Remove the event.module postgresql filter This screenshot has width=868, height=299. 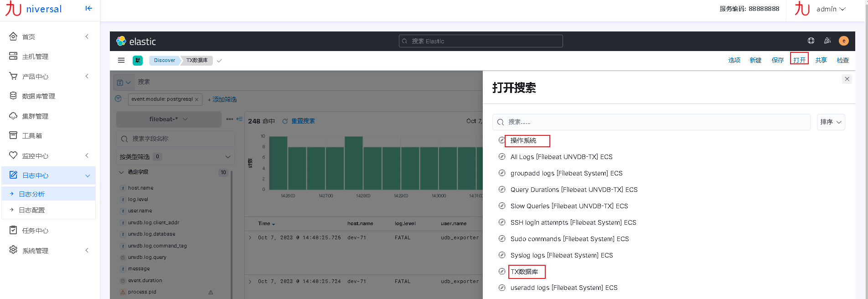point(196,99)
